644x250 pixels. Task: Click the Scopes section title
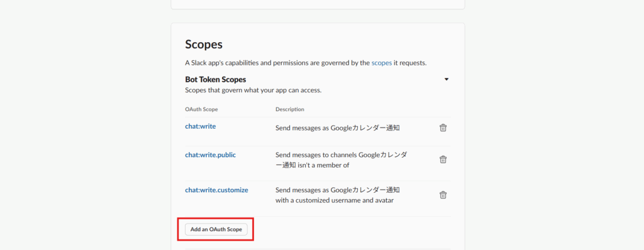pyautogui.click(x=204, y=45)
